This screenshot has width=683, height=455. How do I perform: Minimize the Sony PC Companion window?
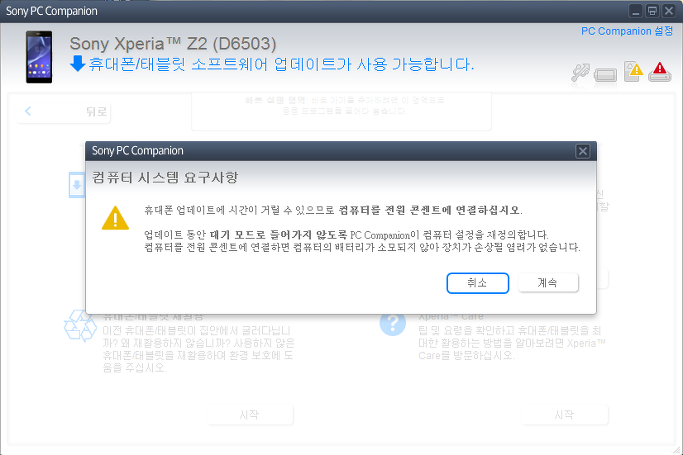[636, 11]
